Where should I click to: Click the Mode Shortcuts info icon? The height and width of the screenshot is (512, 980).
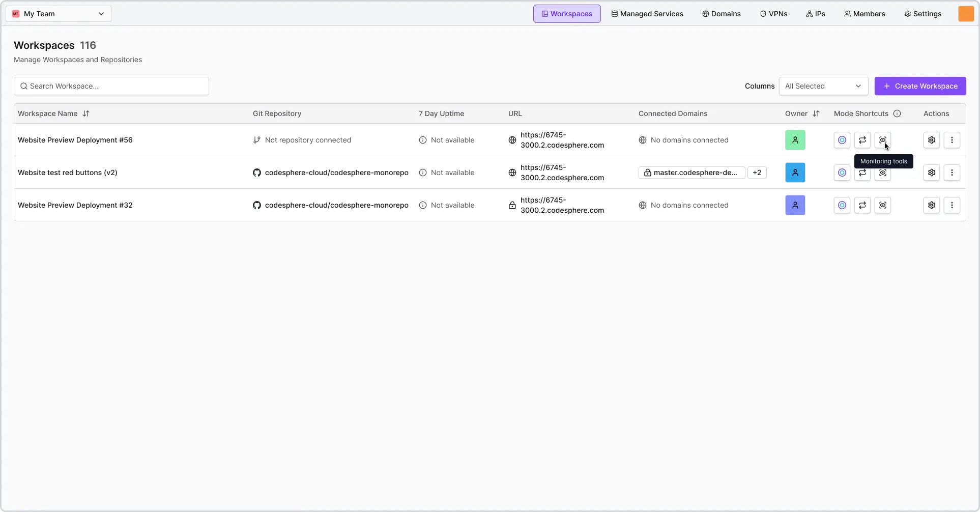point(897,113)
